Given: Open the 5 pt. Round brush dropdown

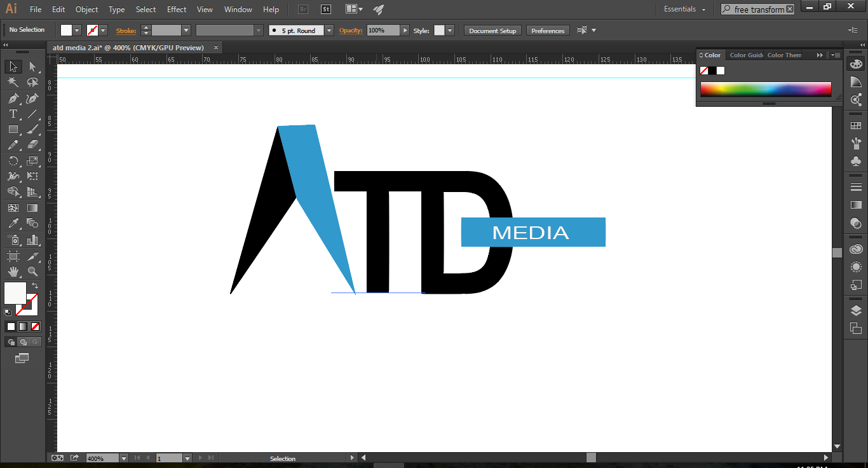Looking at the screenshot, I should click(329, 30).
